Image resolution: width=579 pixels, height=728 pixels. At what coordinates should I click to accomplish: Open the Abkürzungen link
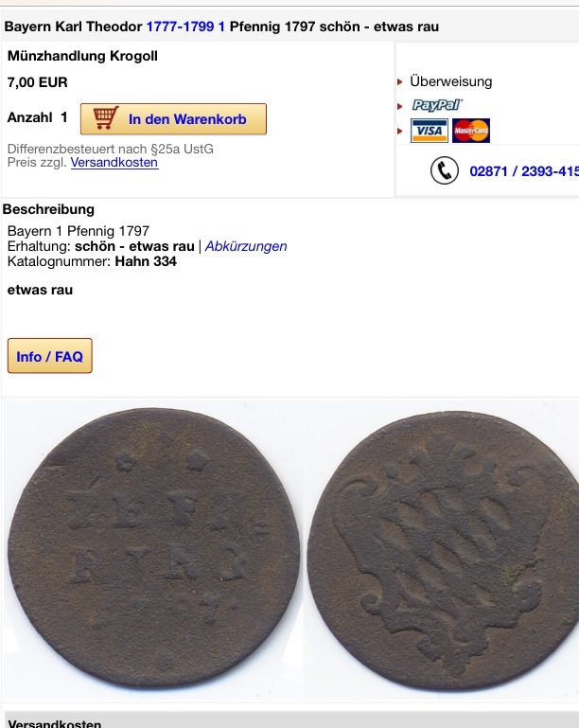(x=246, y=246)
